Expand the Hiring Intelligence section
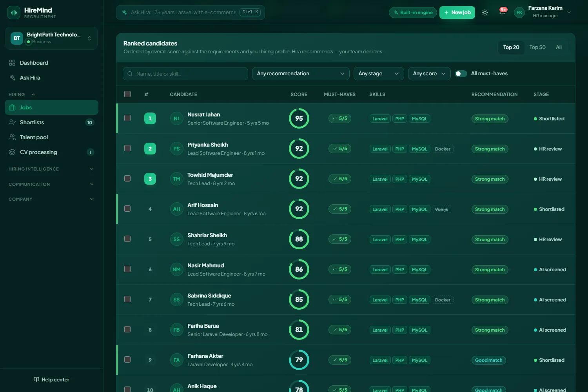588x392 pixels. click(51, 169)
